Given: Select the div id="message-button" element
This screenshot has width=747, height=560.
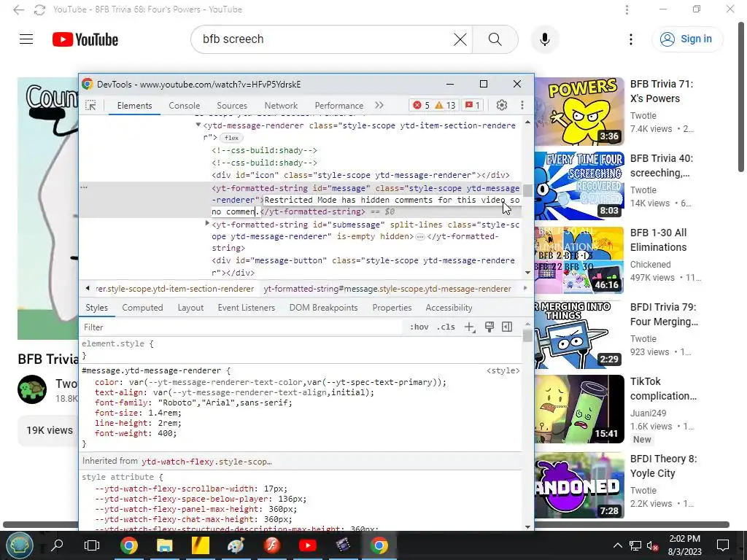Looking at the screenshot, I should (363, 267).
